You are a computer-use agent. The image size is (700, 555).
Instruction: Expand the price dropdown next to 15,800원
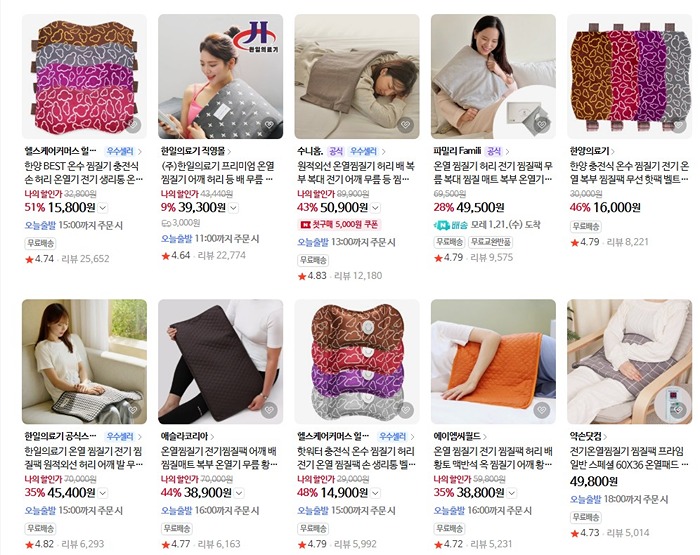(103, 208)
